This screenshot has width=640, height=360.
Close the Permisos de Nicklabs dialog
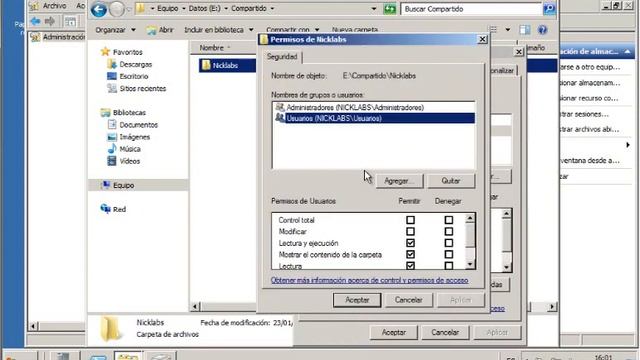[482, 39]
